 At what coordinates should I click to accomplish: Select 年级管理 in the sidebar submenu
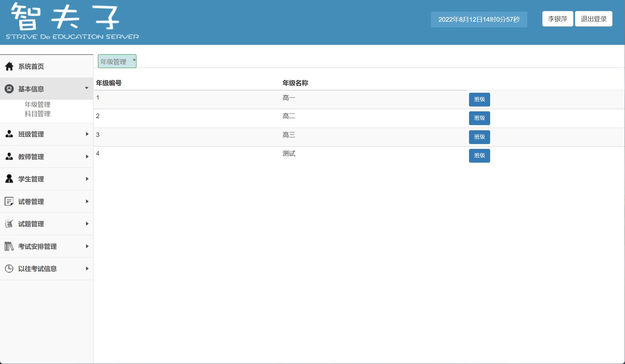pos(38,104)
